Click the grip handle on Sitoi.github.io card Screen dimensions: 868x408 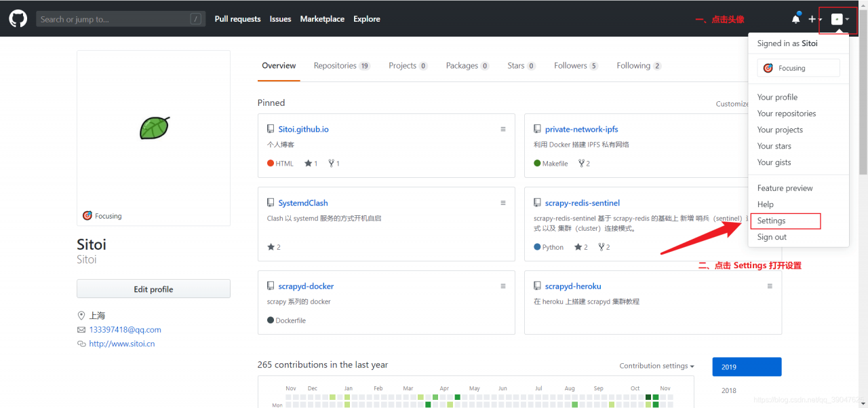(x=503, y=129)
